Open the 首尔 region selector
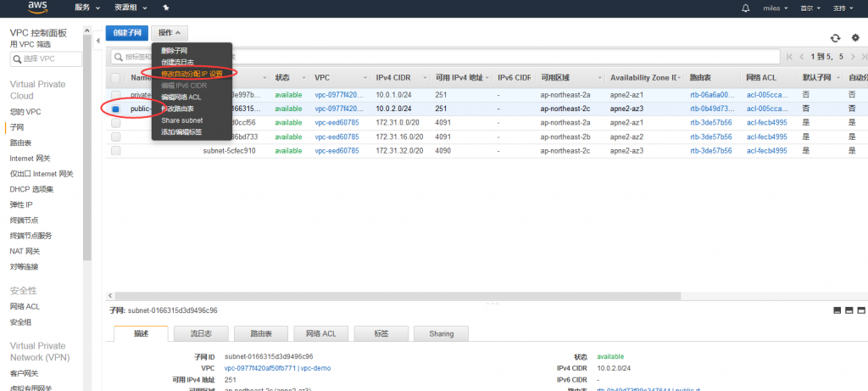The width and height of the screenshot is (868, 391). 808,8
